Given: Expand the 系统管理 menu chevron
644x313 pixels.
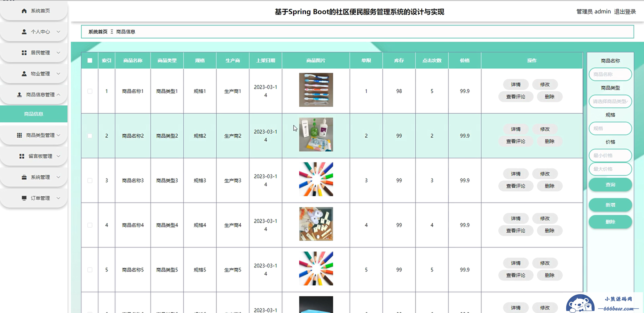Looking at the screenshot, I should point(58,177).
